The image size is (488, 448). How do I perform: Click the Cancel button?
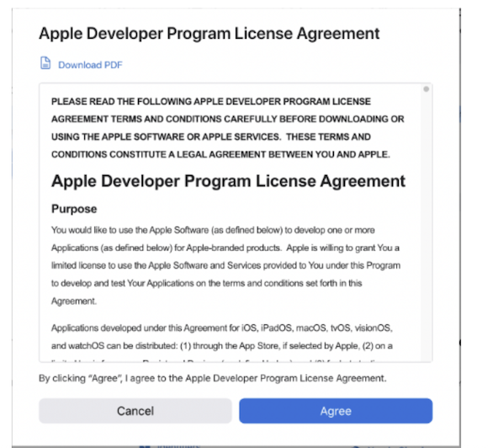tap(135, 411)
